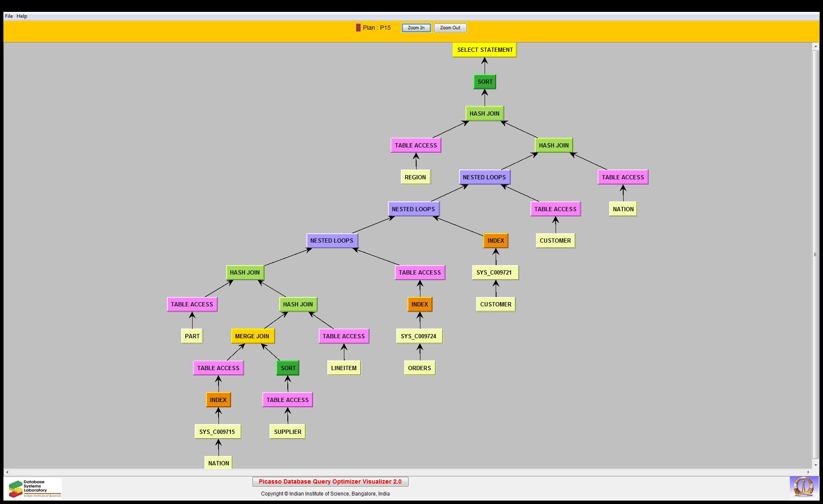Click the ORDERS table node
Viewport: 823px width, 504px height.
(x=419, y=368)
